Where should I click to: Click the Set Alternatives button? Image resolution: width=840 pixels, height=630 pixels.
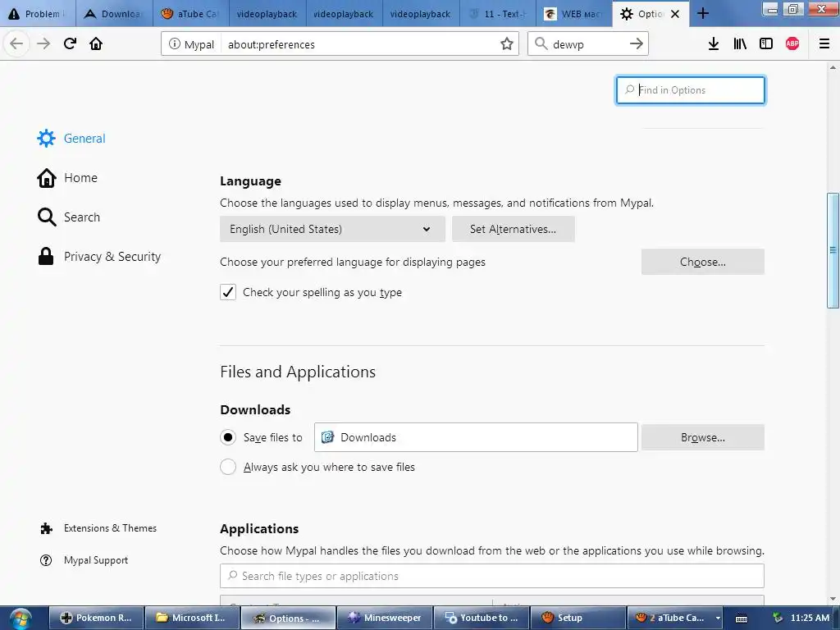(x=514, y=230)
